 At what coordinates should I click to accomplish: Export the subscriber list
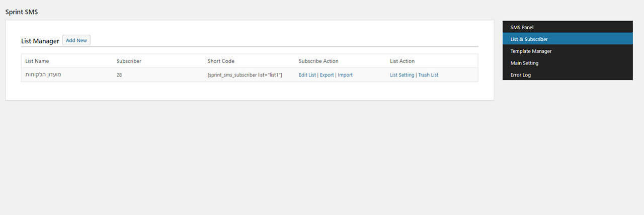click(x=327, y=75)
